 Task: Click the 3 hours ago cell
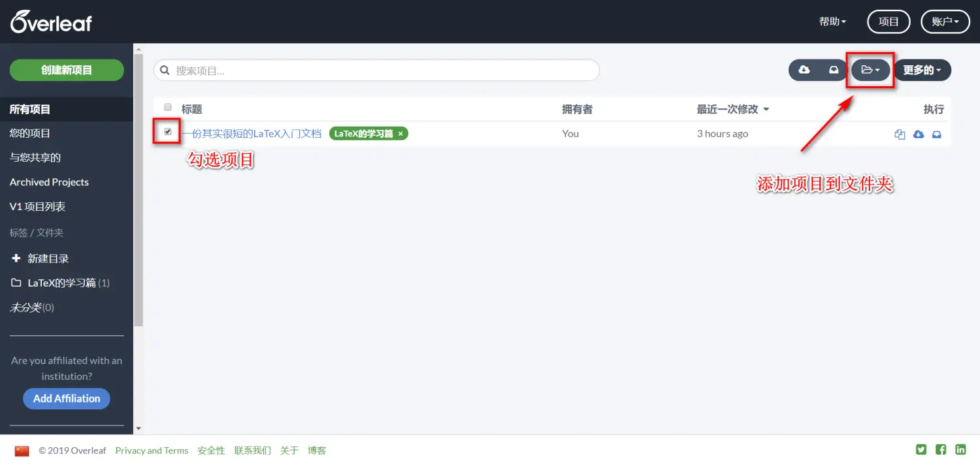click(722, 134)
